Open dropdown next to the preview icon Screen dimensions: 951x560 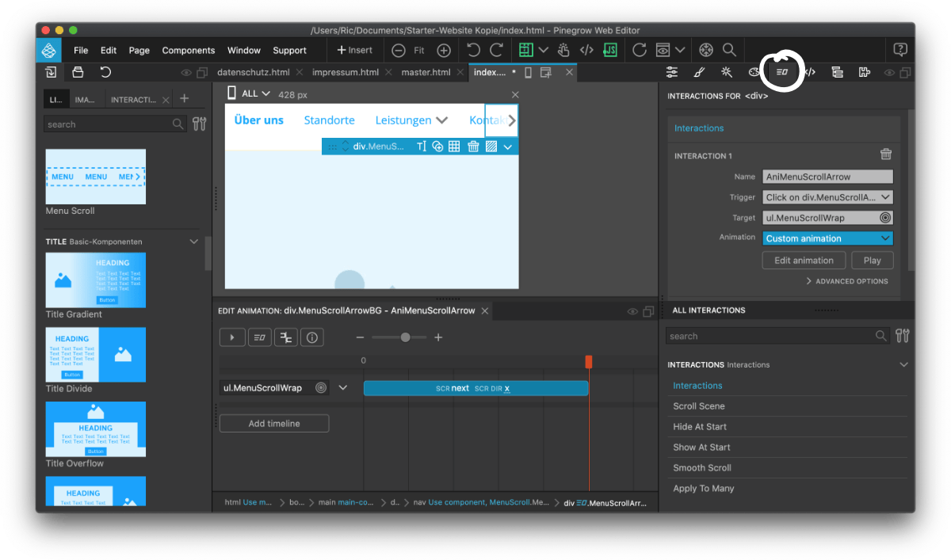click(x=680, y=50)
